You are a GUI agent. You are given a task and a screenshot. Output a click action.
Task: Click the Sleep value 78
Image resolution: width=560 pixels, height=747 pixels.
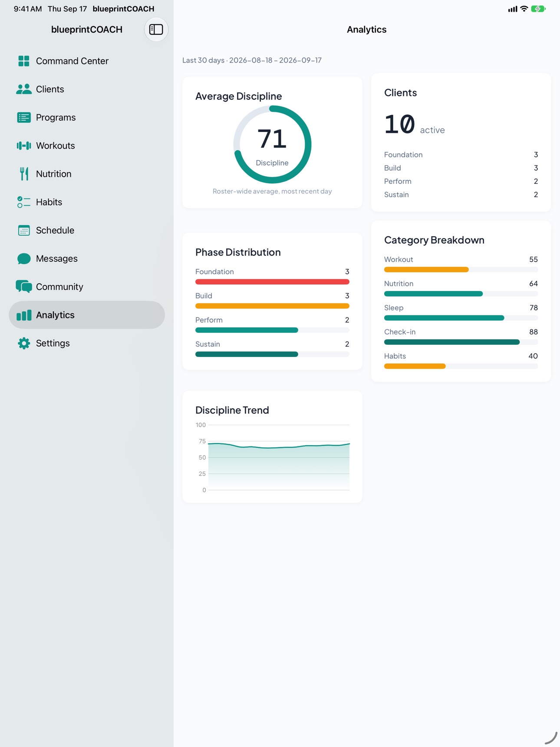(x=534, y=307)
